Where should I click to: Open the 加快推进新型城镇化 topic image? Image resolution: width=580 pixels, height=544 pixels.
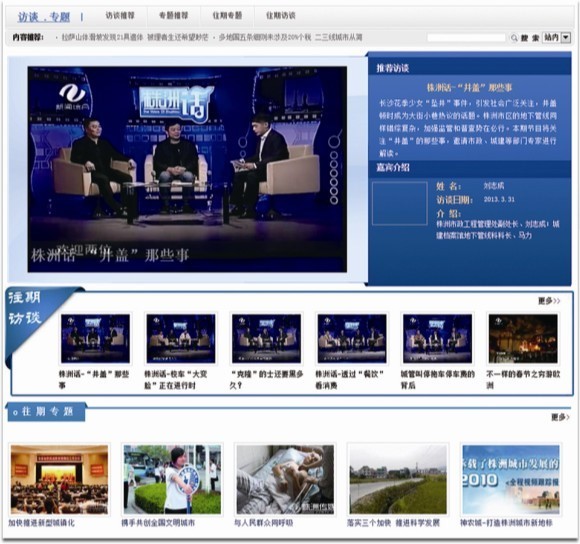tap(60, 479)
